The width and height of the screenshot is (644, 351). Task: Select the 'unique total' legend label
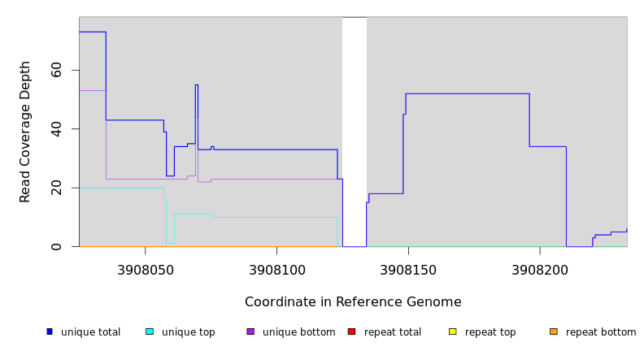[x=90, y=332]
